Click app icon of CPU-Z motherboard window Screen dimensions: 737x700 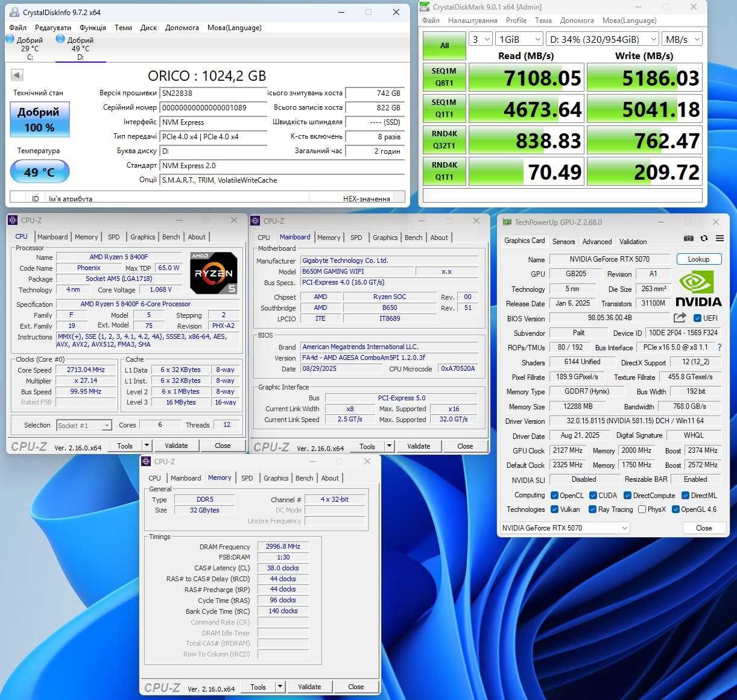tap(256, 221)
